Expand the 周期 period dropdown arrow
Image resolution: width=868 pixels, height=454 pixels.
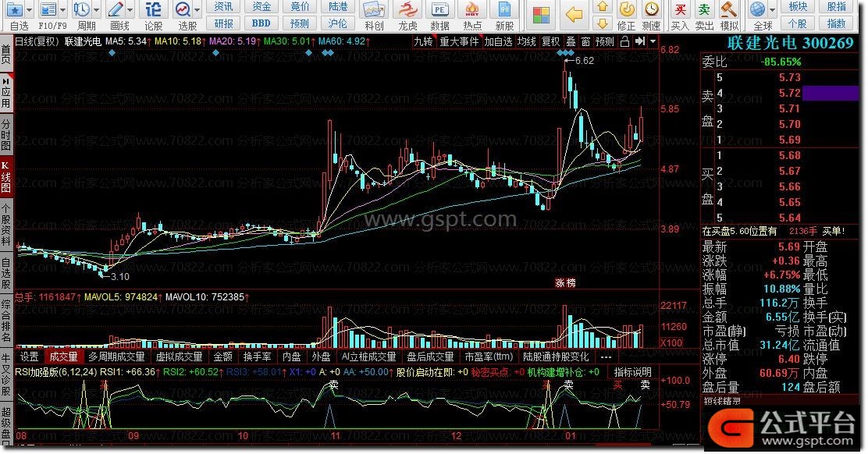[96, 10]
